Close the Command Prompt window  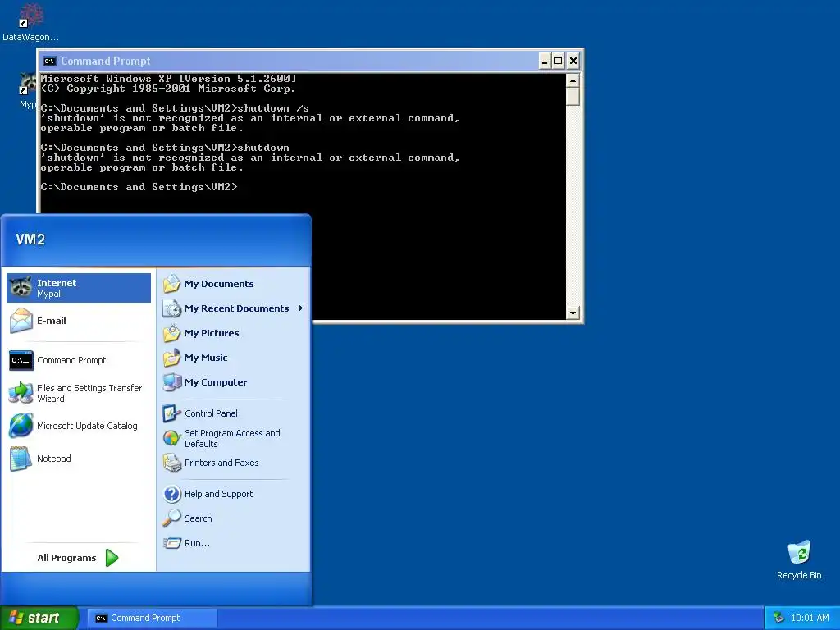[573, 61]
